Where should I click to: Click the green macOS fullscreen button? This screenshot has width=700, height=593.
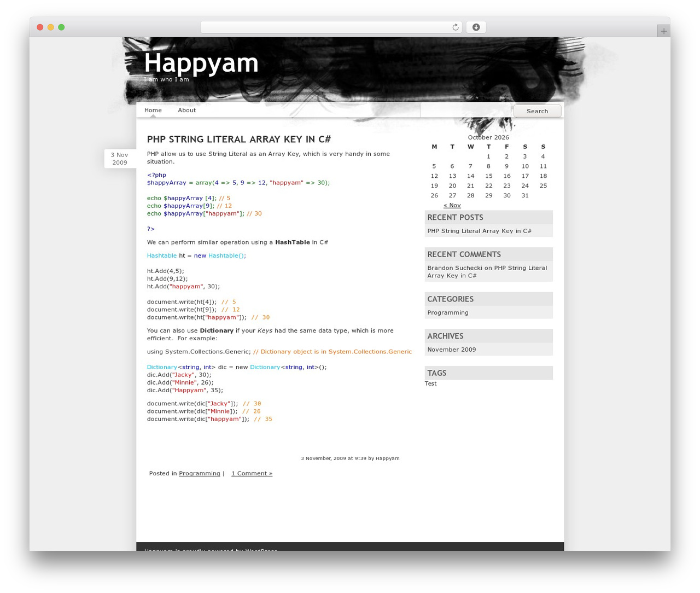tap(61, 27)
